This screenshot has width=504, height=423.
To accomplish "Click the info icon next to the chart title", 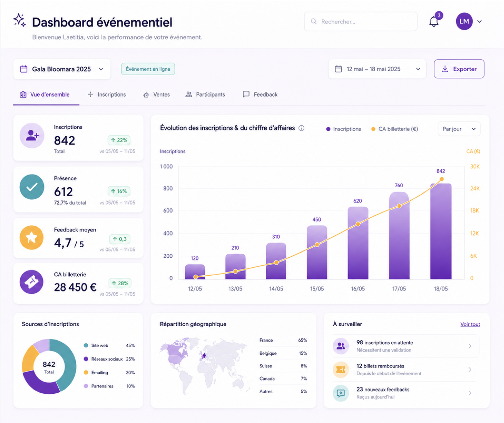I will click(x=302, y=128).
